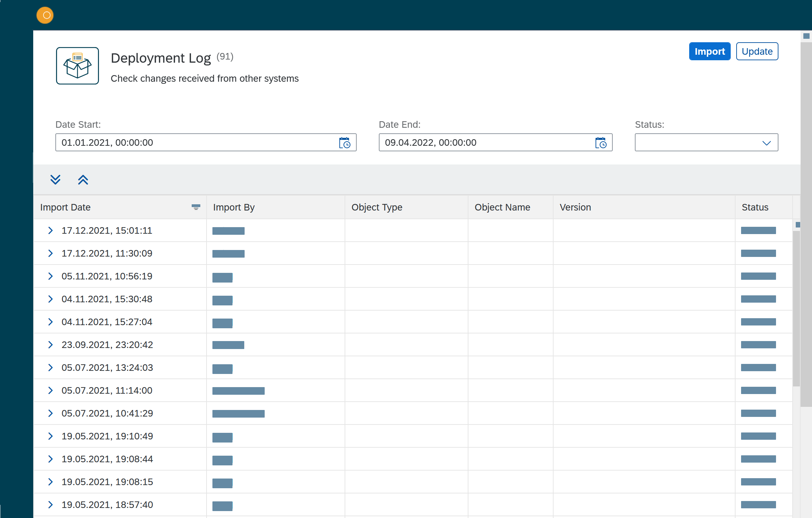Click the Version column header
The width and height of the screenshot is (812, 518).
coord(644,207)
